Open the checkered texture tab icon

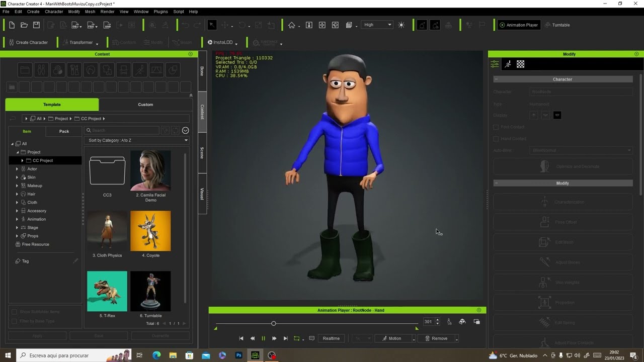click(x=521, y=64)
